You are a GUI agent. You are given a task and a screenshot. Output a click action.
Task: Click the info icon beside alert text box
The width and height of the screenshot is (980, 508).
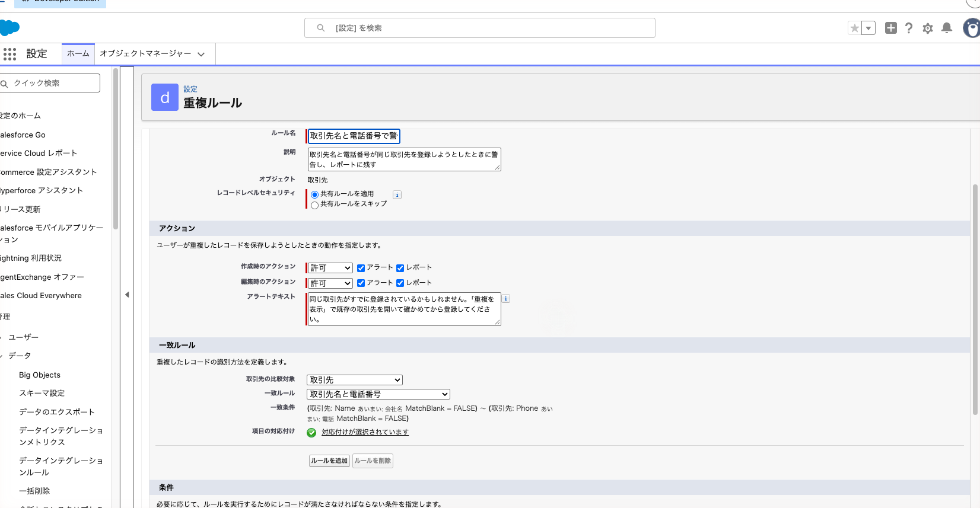[x=506, y=299]
